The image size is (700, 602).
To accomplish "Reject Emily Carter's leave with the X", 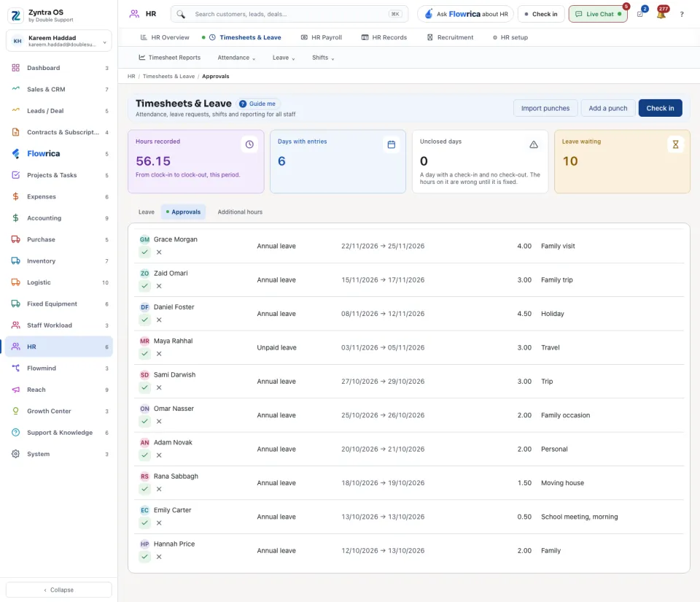I will pyautogui.click(x=159, y=523).
